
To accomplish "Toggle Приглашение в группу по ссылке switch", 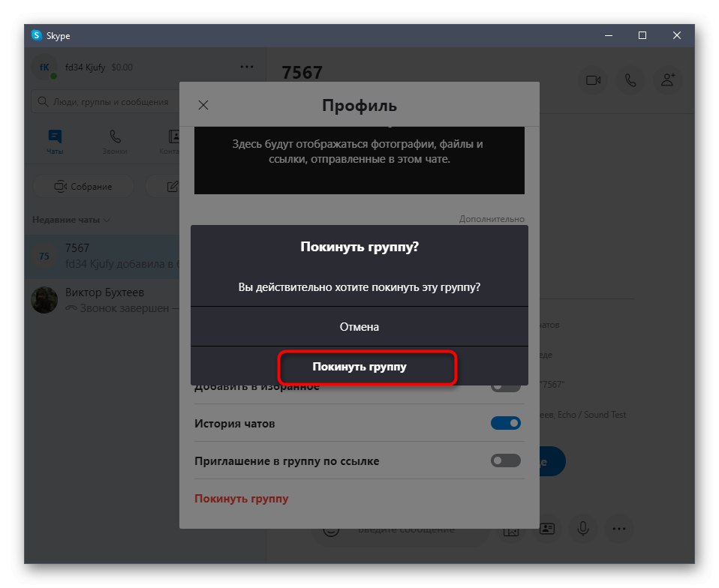I will (x=505, y=460).
